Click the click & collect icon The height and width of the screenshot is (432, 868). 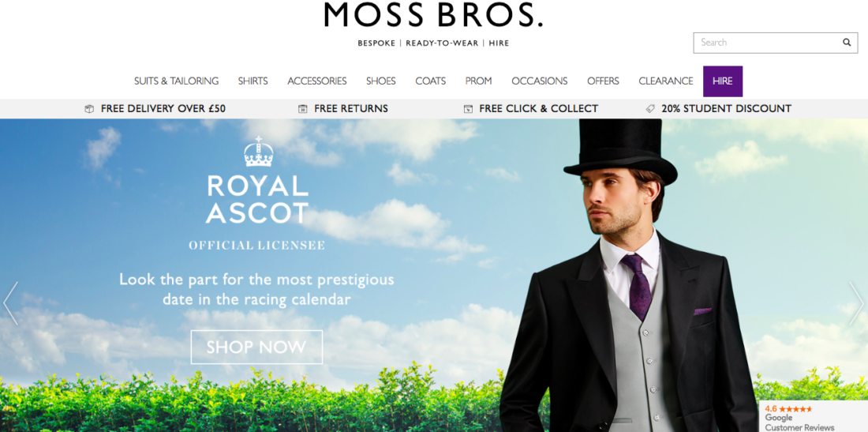468,109
